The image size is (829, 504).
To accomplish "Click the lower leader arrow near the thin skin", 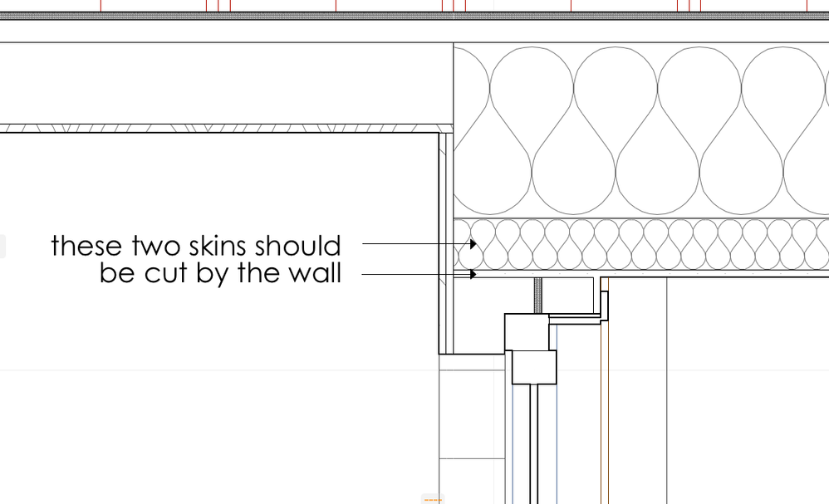I will point(473,273).
